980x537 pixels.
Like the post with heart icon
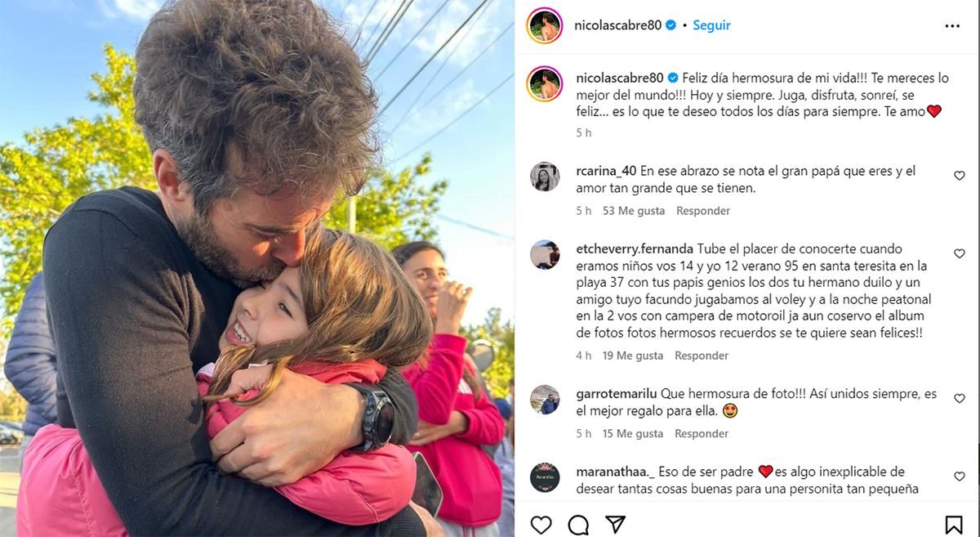pos(541,524)
